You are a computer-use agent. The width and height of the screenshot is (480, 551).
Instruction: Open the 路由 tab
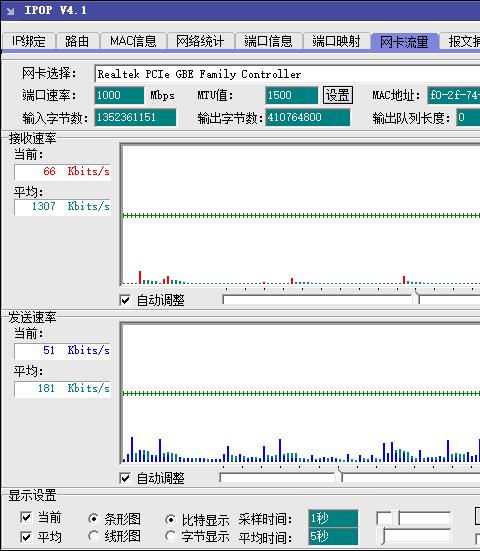pyautogui.click(x=77, y=41)
